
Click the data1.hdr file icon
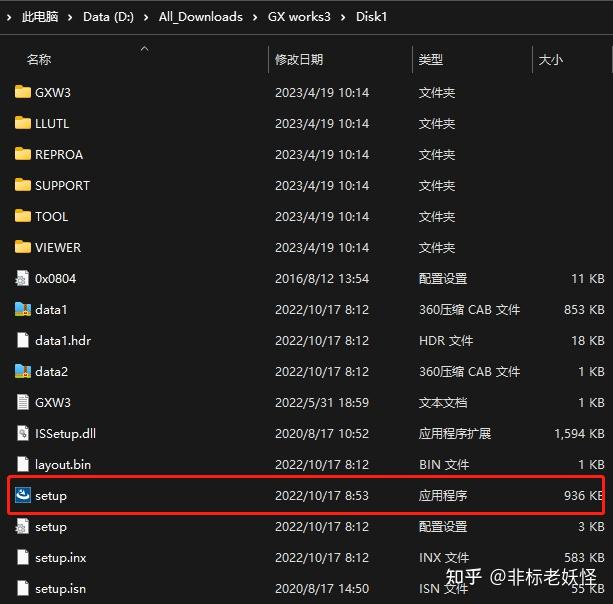pyautogui.click(x=23, y=340)
